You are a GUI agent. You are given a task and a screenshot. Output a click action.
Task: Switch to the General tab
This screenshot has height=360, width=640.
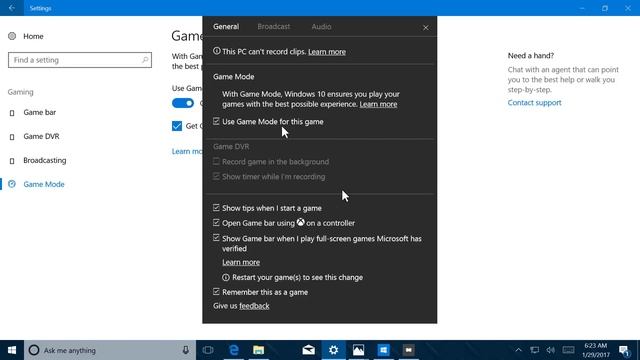click(x=226, y=27)
